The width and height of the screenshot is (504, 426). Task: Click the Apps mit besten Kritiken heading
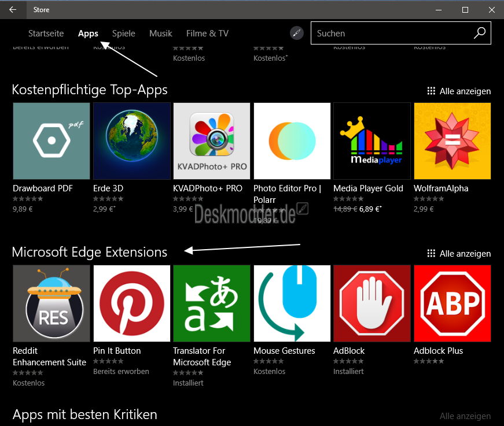click(x=85, y=414)
